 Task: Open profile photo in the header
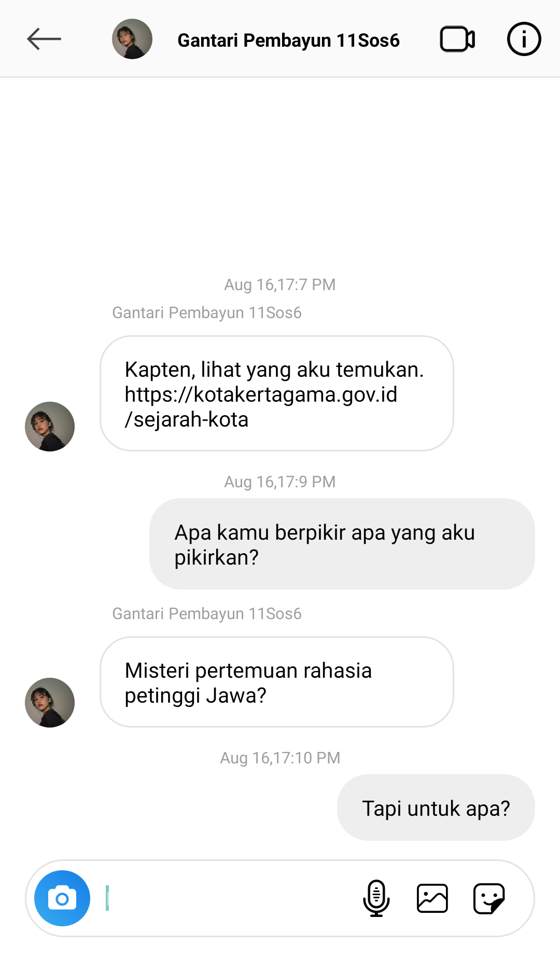(x=132, y=39)
